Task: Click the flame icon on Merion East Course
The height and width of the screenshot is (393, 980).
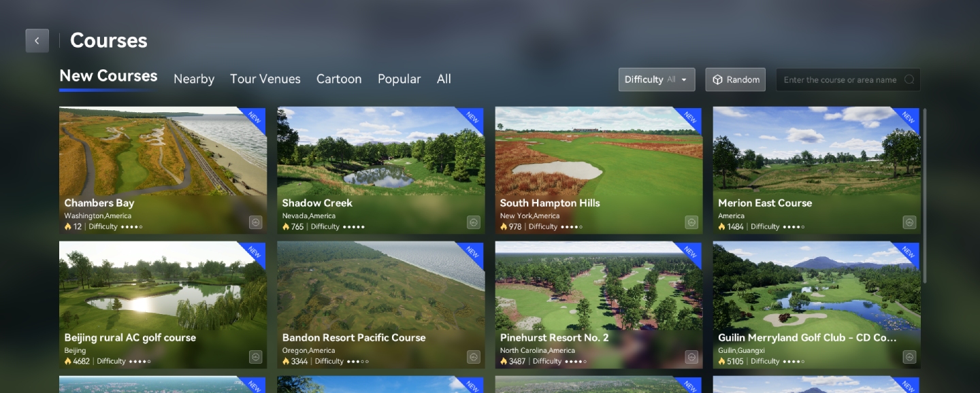Action: (721, 226)
